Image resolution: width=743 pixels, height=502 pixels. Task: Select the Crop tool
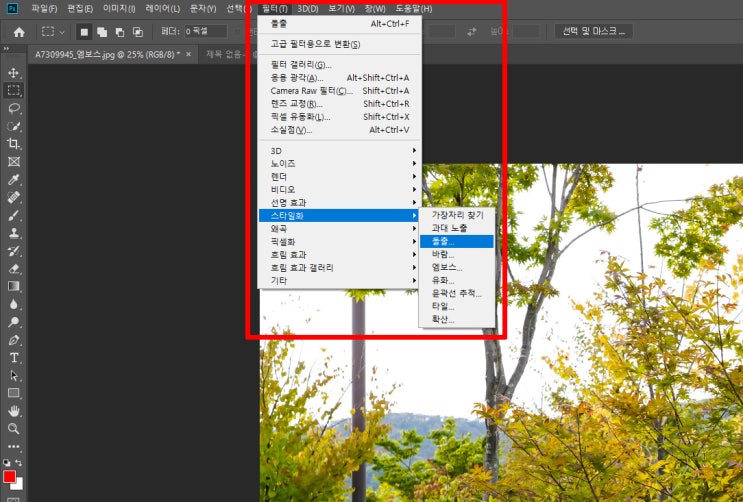pyautogui.click(x=13, y=144)
